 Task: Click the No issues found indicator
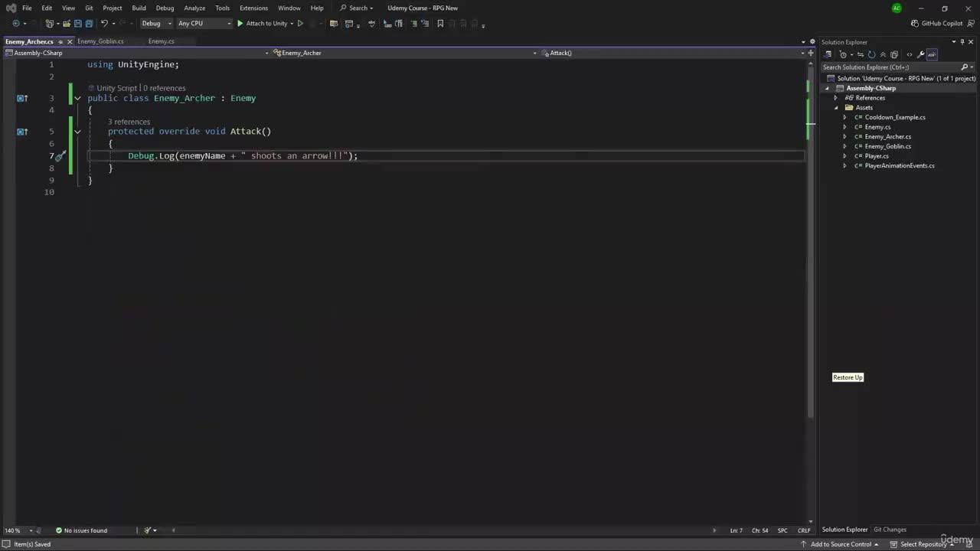[81, 530]
